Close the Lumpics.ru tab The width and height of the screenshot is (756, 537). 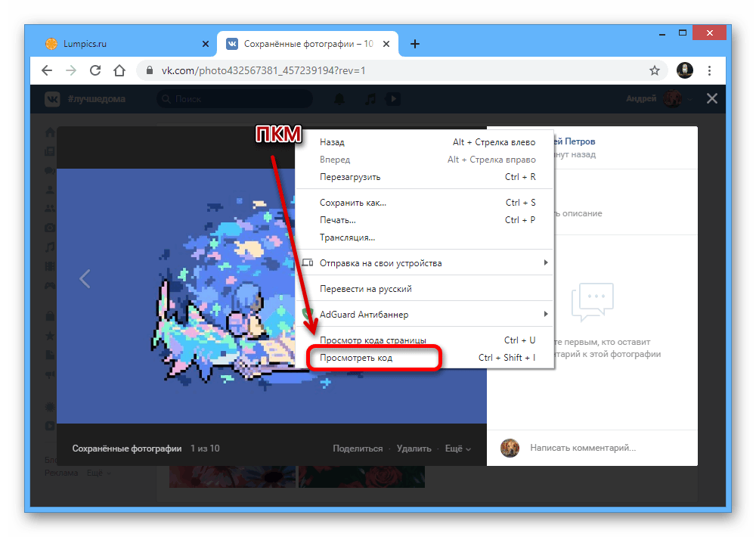click(206, 44)
